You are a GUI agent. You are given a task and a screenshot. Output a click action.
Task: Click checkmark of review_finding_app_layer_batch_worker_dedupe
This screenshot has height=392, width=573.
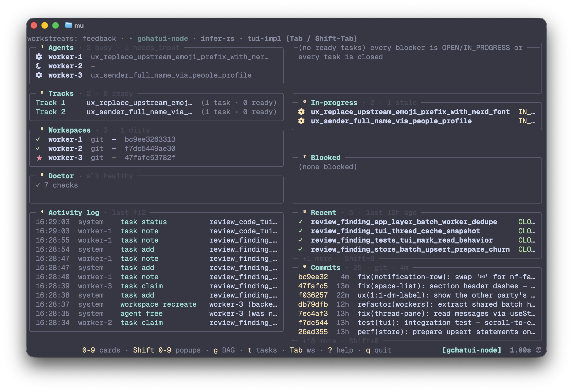coord(300,222)
